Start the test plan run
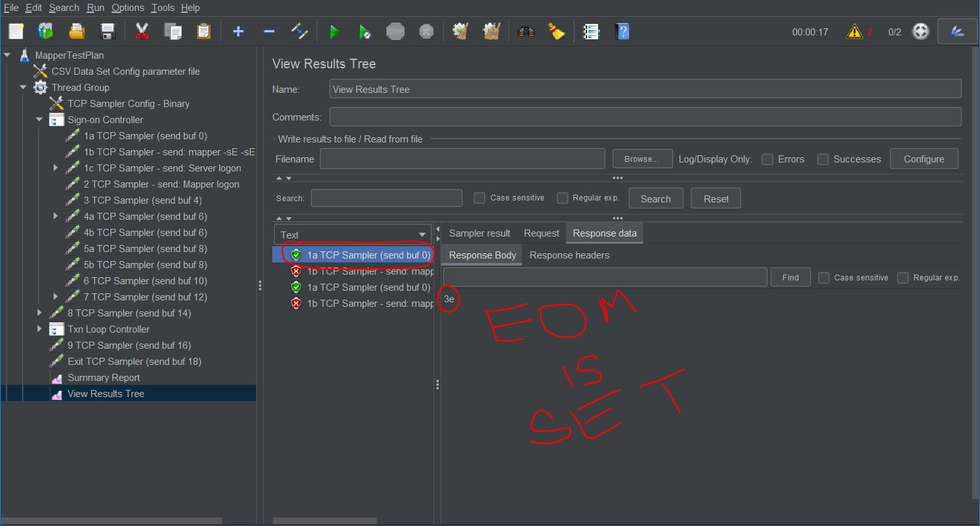This screenshot has height=526, width=980. [335, 31]
